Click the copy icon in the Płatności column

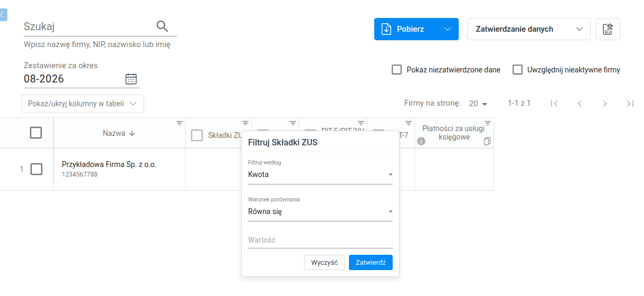[487, 141]
